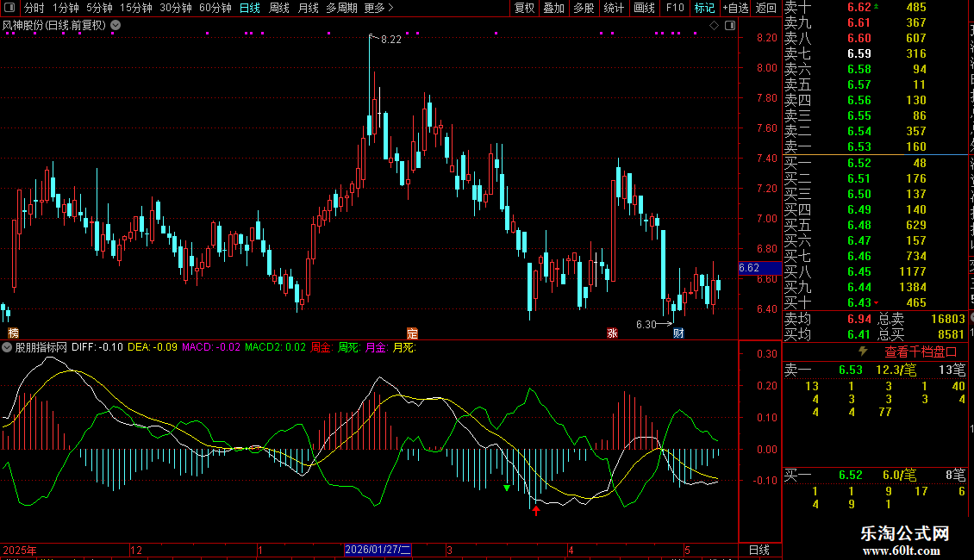
Task: Click the lightning icon beside 查看千档盘口
Action: pos(863,352)
